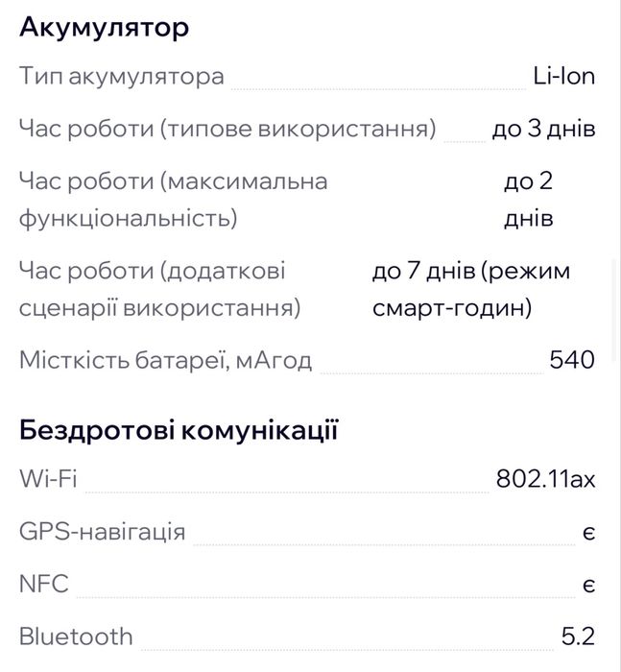This screenshot has width=621, height=672.
Task: Select the Тип акумулятора label
Action: pos(122,77)
